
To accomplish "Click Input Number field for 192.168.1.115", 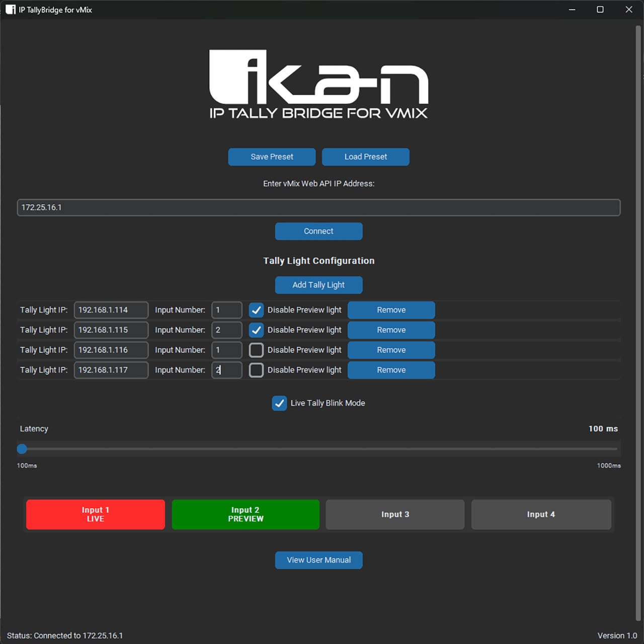I will [227, 330].
